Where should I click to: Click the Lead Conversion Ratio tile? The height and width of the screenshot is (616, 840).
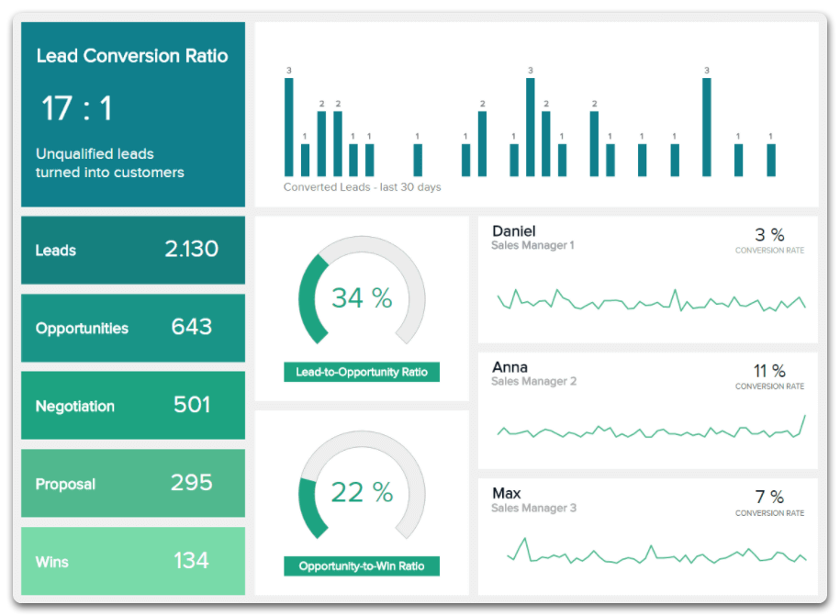point(133,115)
